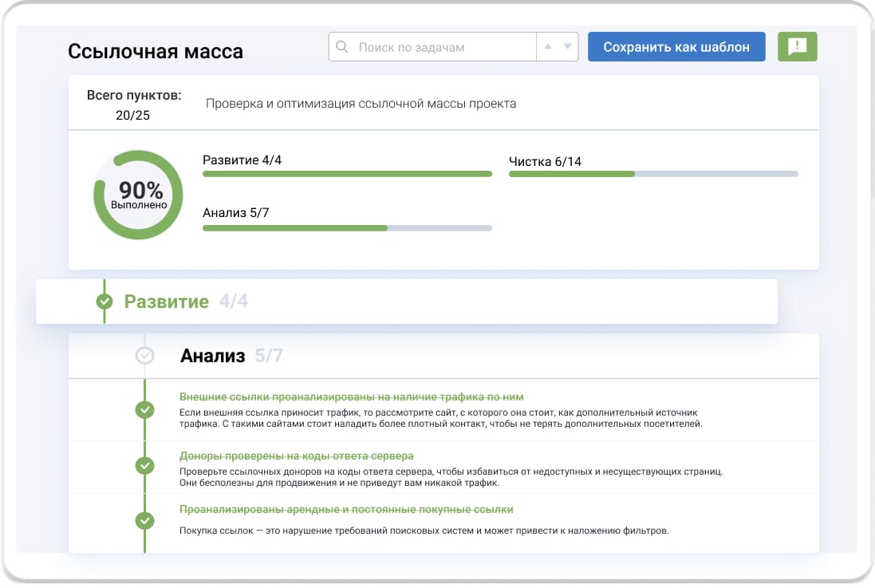
Task: Click the Анализ 5/7 progress bar
Action: pos(347,227)
